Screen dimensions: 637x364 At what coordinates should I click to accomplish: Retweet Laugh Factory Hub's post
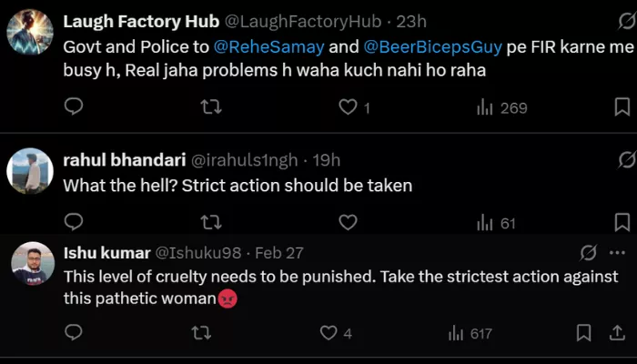(210, 107)
